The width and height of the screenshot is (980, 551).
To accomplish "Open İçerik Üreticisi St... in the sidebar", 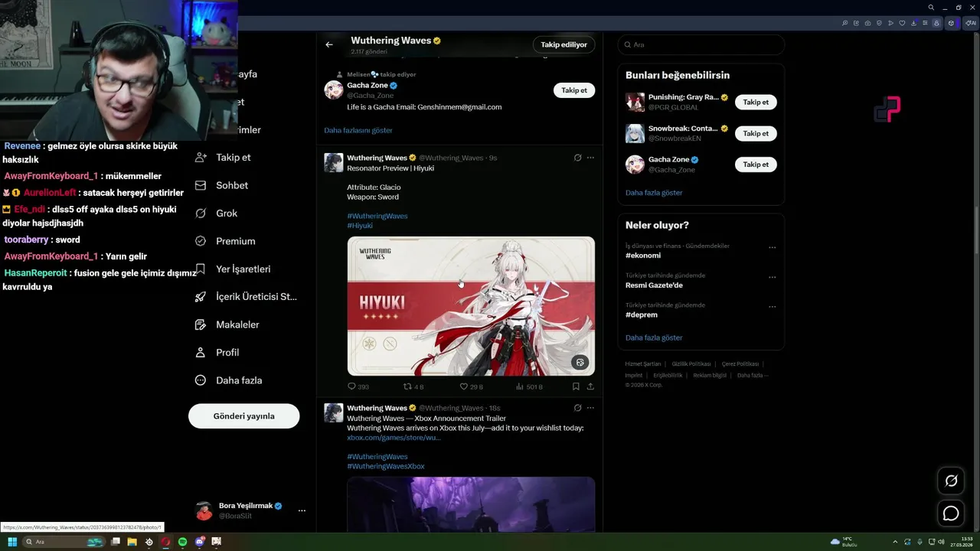I will click(246, 296).
